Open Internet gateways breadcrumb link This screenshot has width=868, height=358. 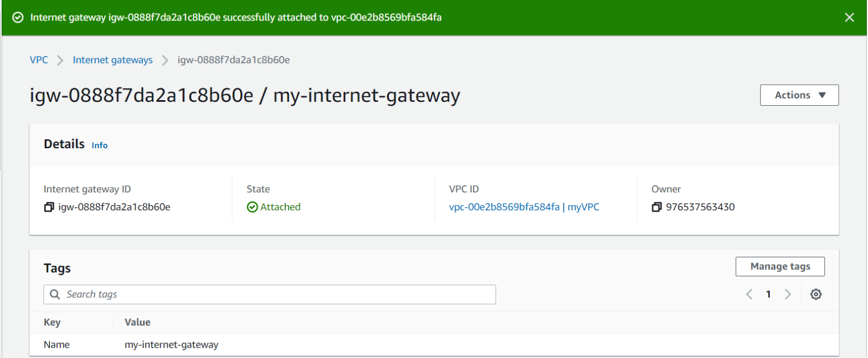click(112, 60)
